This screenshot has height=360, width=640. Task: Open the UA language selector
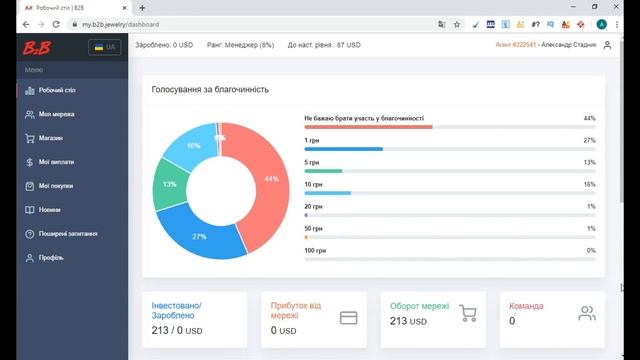coord(104,47)
